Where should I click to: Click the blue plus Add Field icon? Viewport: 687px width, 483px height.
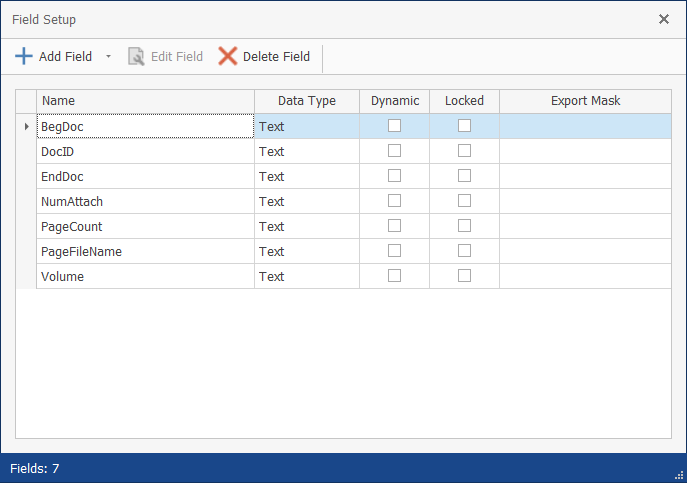[x=24, y=57]
